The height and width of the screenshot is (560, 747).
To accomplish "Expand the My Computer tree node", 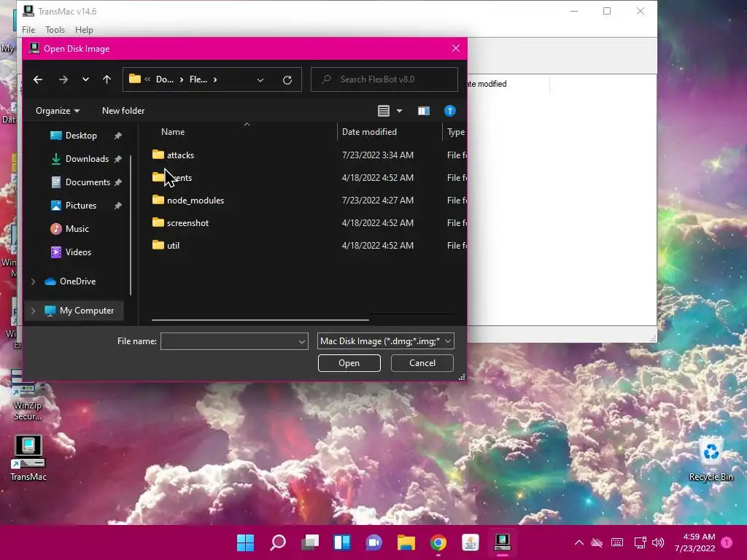I will (33, 311).
